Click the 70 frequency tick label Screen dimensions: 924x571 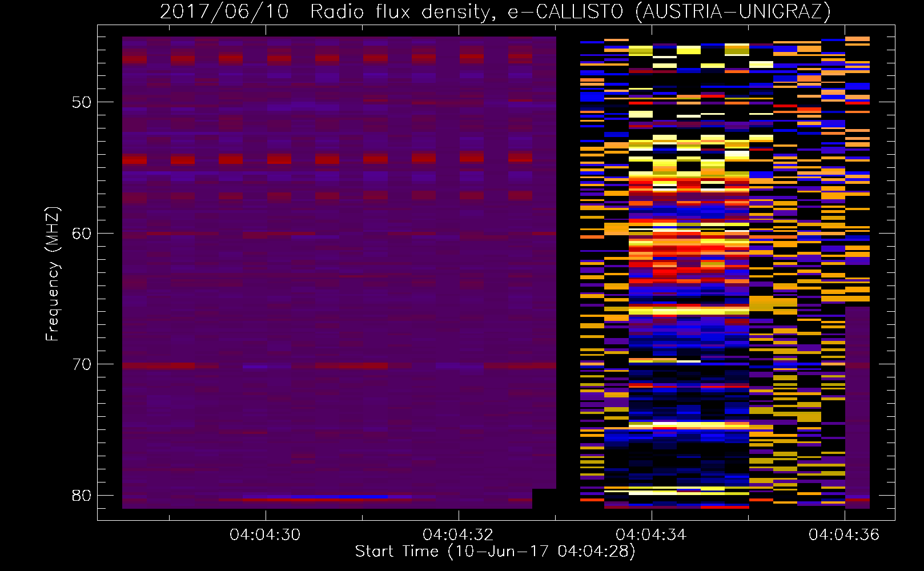click(82, 364)
